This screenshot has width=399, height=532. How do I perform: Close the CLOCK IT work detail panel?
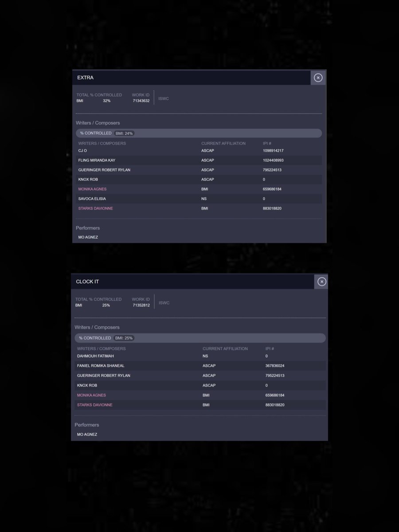click(321, 281)
